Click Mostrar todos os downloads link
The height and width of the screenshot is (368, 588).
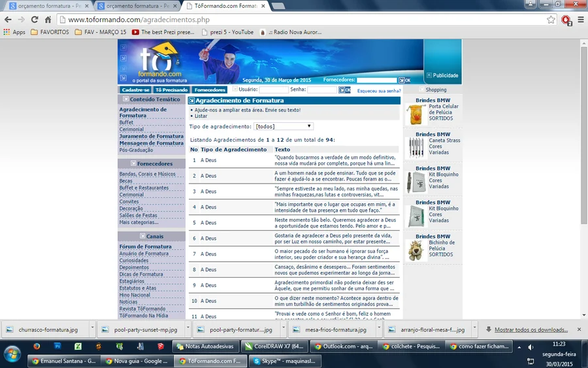531,329
